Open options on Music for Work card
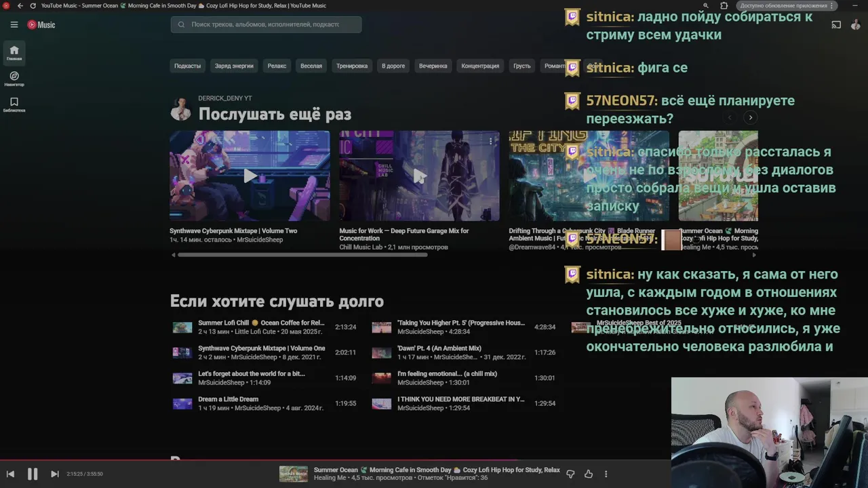The height and width of the screenshot is (488, 868). [490, 141]
